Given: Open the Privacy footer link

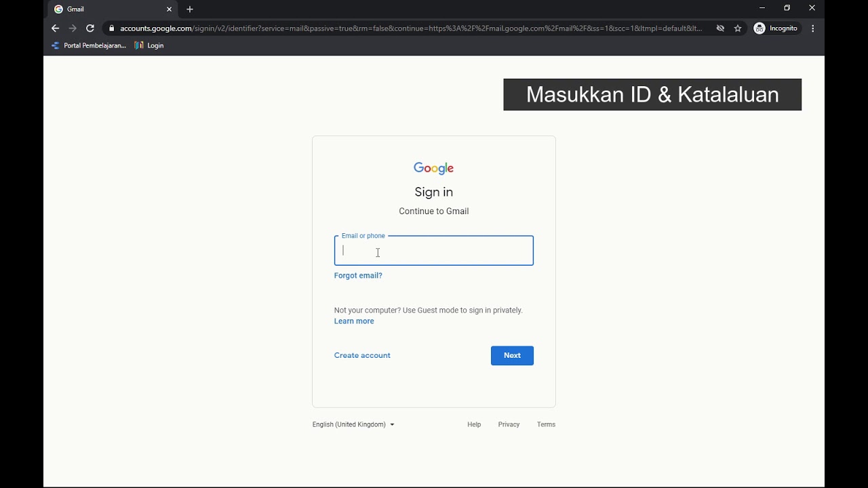Looking at the screenshot, I should (509, 424).
